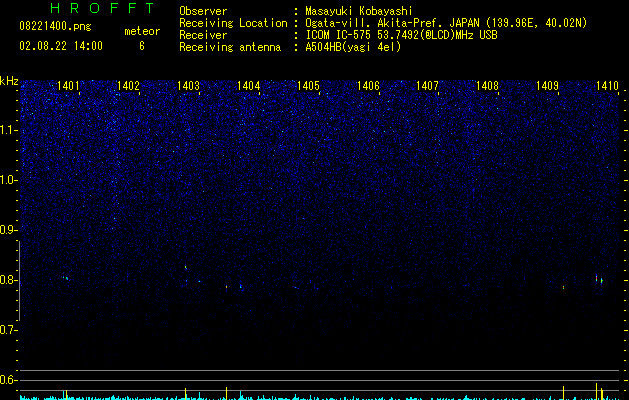
Task: Click the 0.8 kHz frequency label
Action: [9, 280]
